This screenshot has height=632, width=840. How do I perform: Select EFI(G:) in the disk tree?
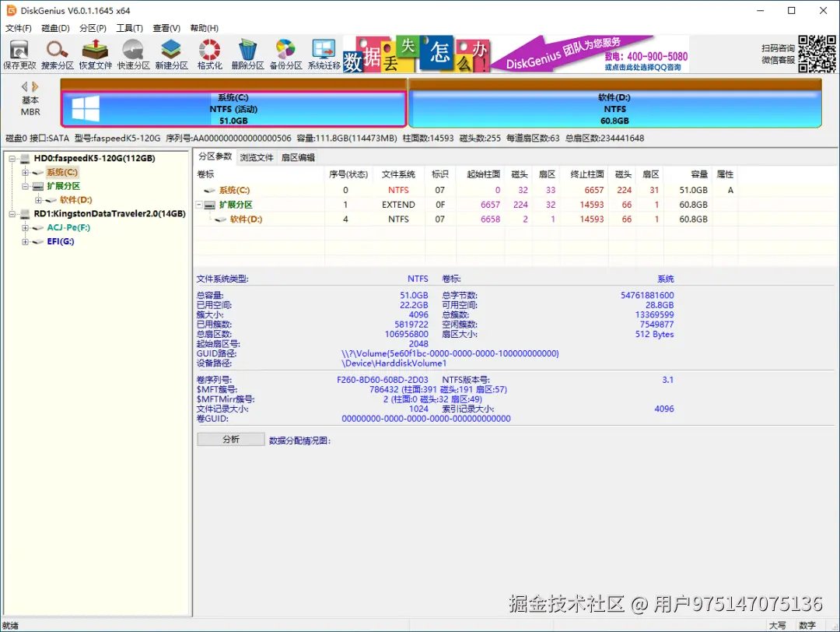pos(61,242)
